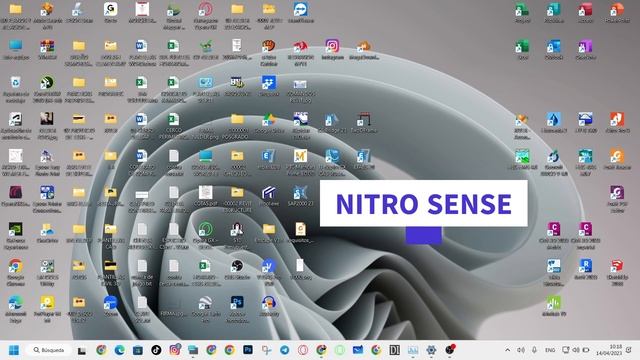
Task: Open the WinRAR desktop shortcut
Action: [x=47, y=46]
